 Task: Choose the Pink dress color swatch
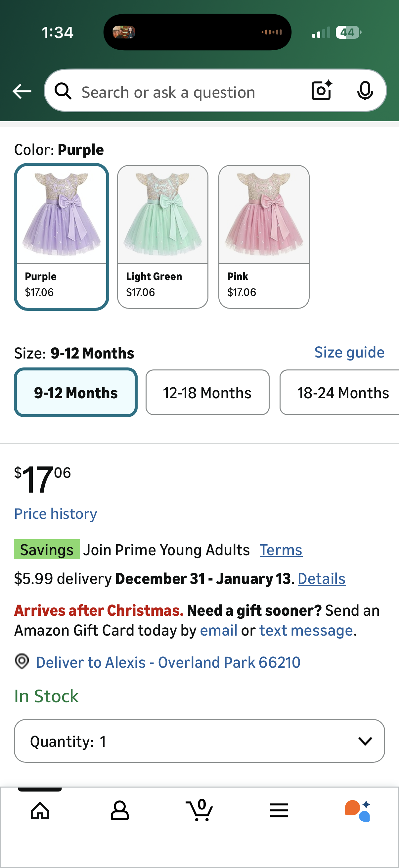tap(264, 237)
